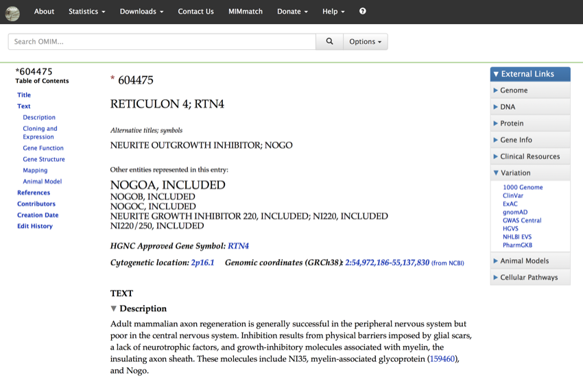
Task: Go to the MIMmatch page
Action: click(x=246, y=12)
